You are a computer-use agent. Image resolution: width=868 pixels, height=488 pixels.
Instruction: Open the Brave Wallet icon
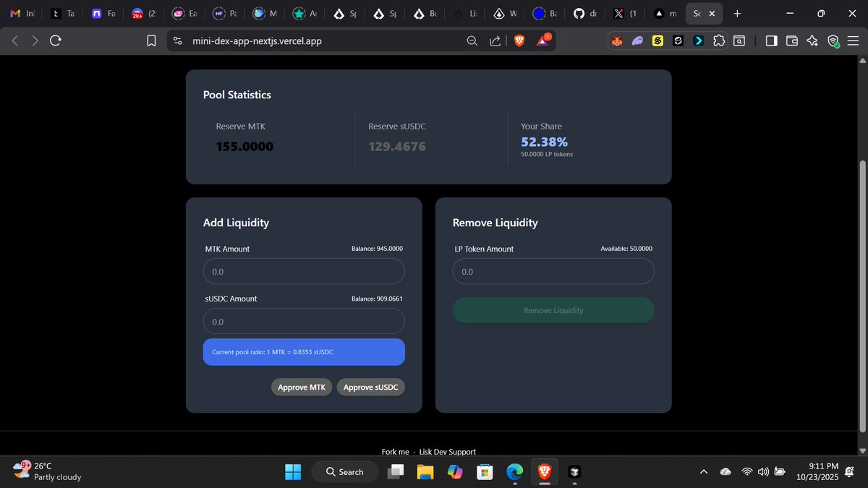click(792, 41)
